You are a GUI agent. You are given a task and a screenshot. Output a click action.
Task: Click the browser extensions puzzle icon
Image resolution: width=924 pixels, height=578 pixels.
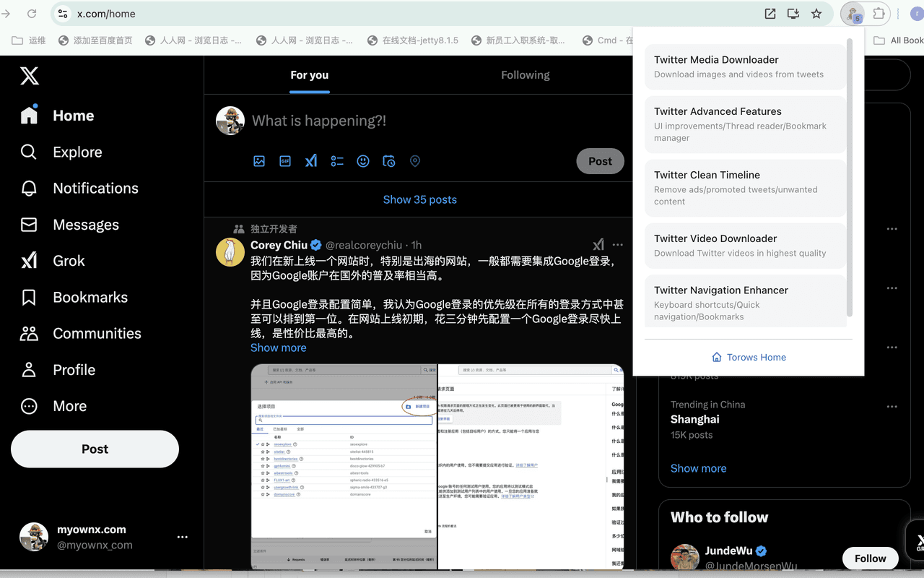pos(879,13)
